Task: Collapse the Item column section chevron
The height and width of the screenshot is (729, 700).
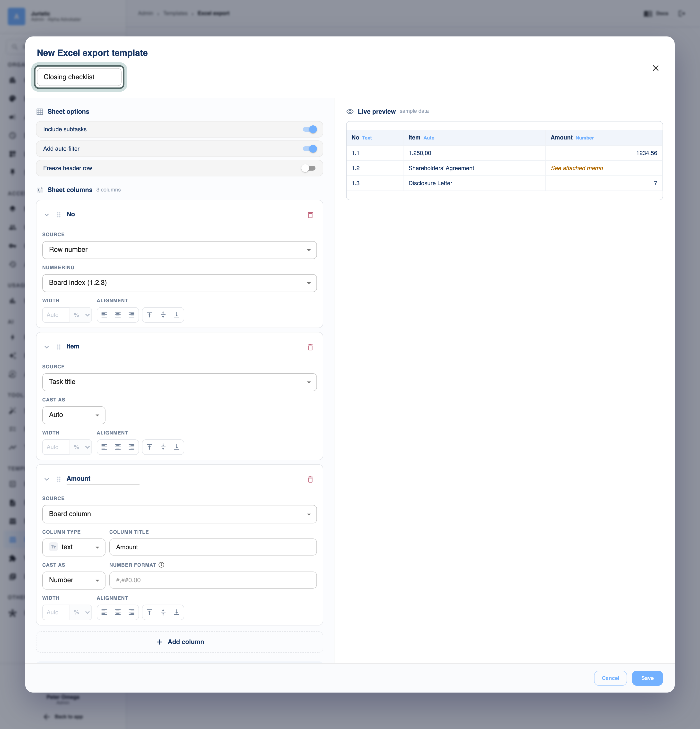Action: click(46, 347)
